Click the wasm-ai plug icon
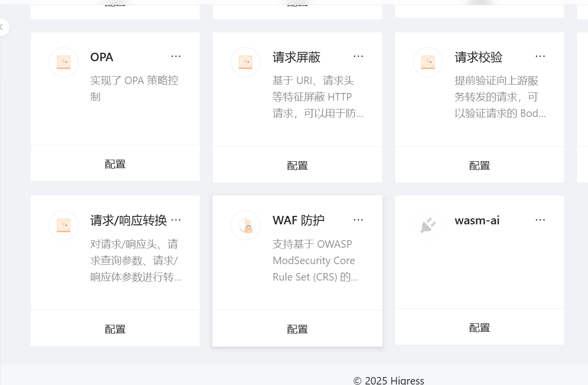Viewport: 588px width, 385px height. coord(428,225)
